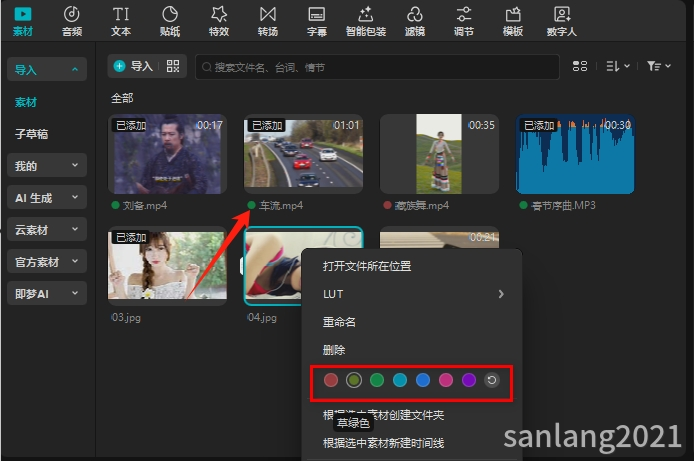Image resolution: width=694 pixels, height=461 pixels.
Task: Click the 03.jpg file name
Action: (x=126, y=317)
